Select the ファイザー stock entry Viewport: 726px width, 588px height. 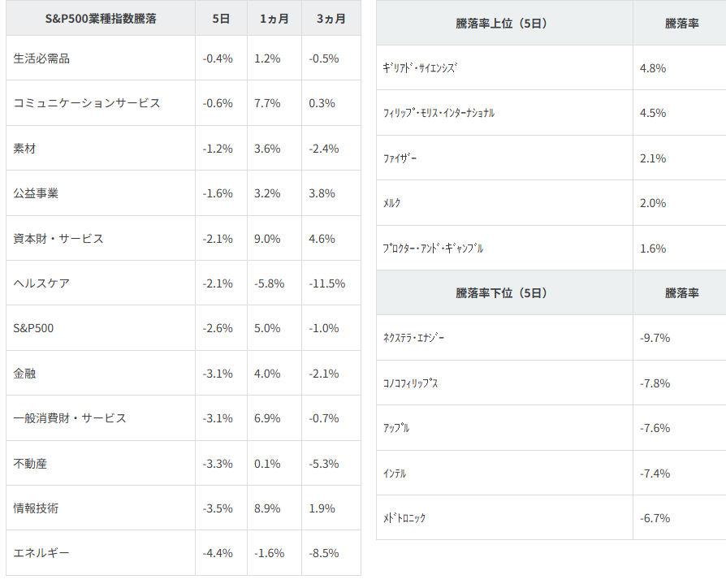point(400,158)
